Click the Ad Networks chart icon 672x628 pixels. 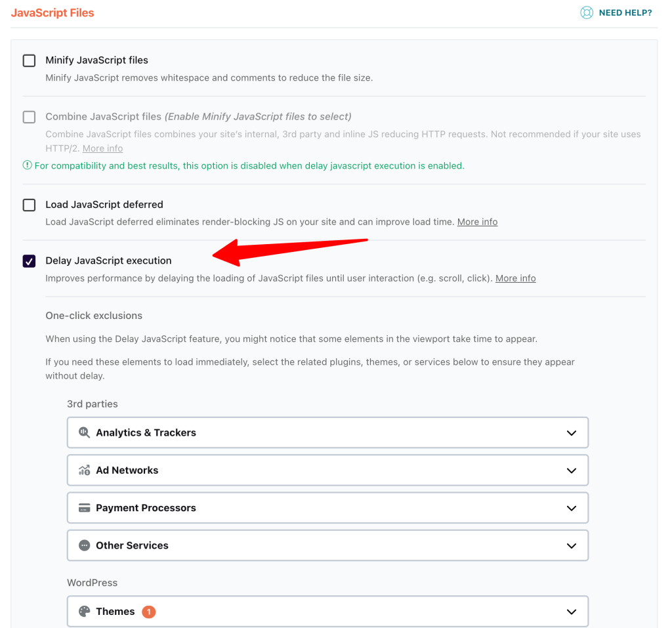(x=84, y=470)
